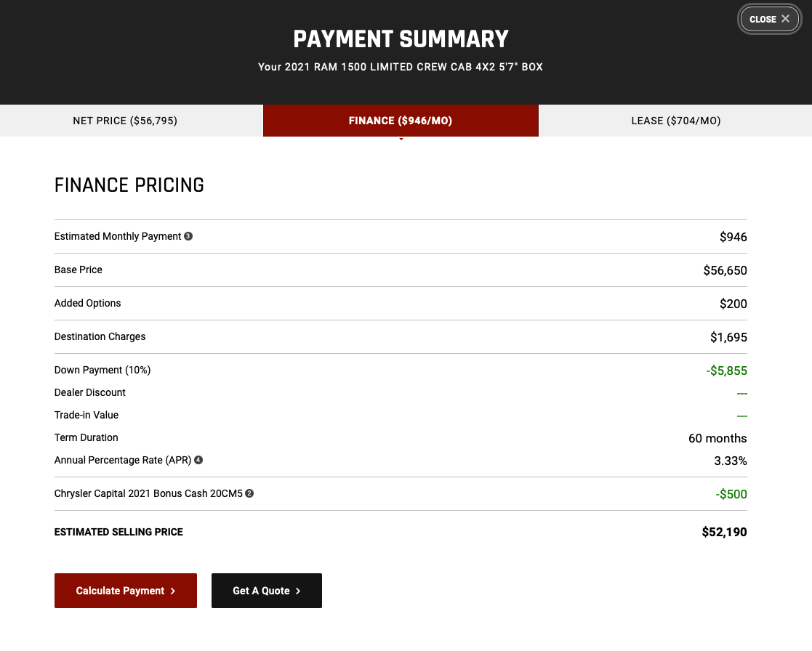Click footnote 4 icon next to APR
The image size is (812, 651).
[198, 459]
